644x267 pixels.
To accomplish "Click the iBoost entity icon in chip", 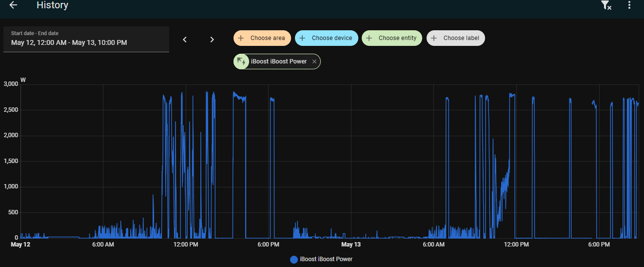I will coord(241,62).
